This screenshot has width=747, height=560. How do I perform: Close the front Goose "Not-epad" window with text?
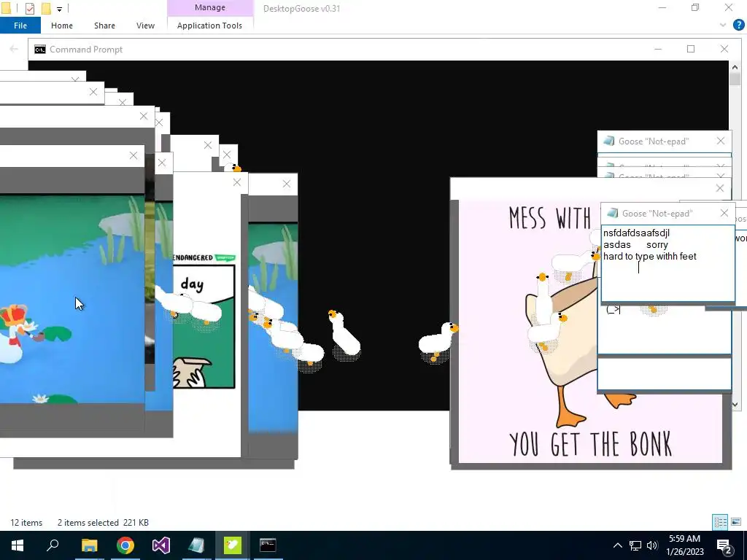point(724,214)
